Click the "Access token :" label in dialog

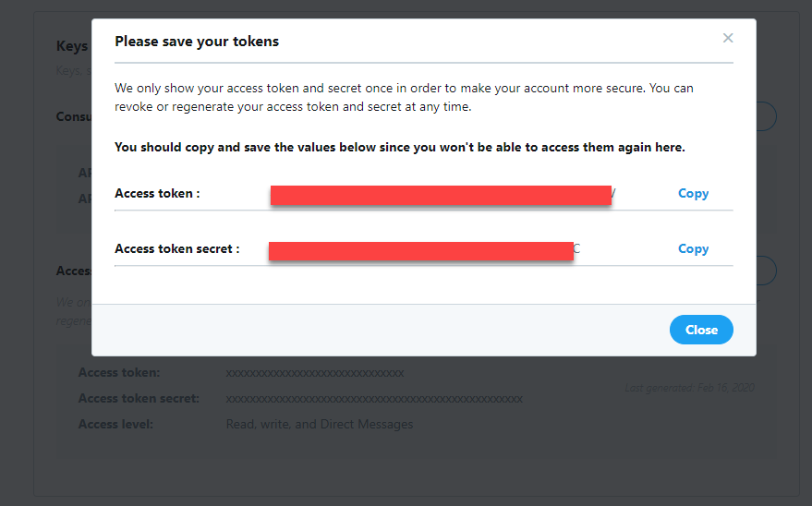point(157,194)
